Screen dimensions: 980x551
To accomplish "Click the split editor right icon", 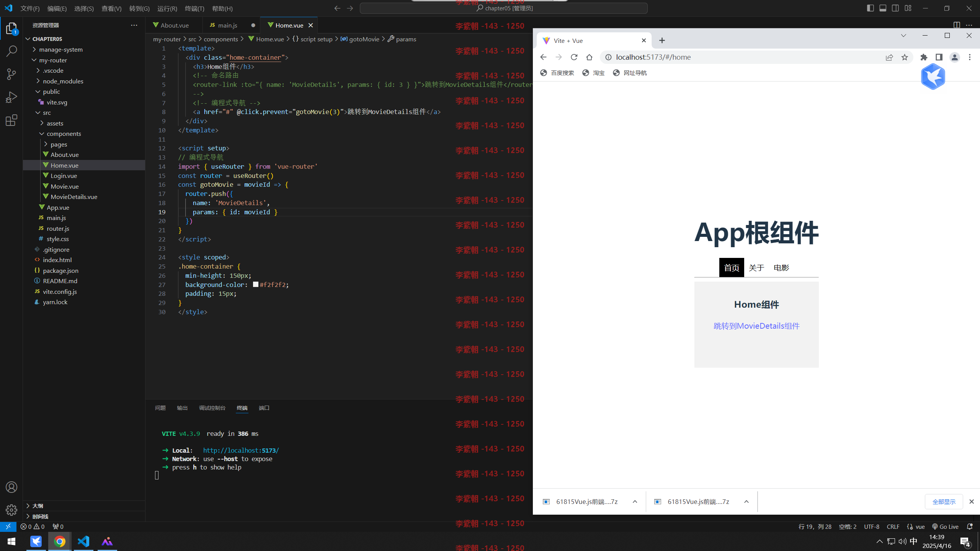I will tap(957, 25).
